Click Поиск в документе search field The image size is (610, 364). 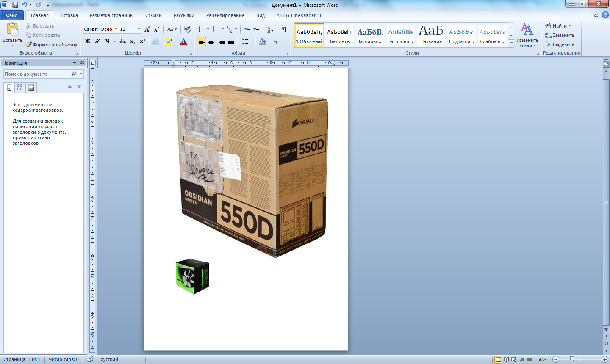pyautogui.click(x=37, y=74)
